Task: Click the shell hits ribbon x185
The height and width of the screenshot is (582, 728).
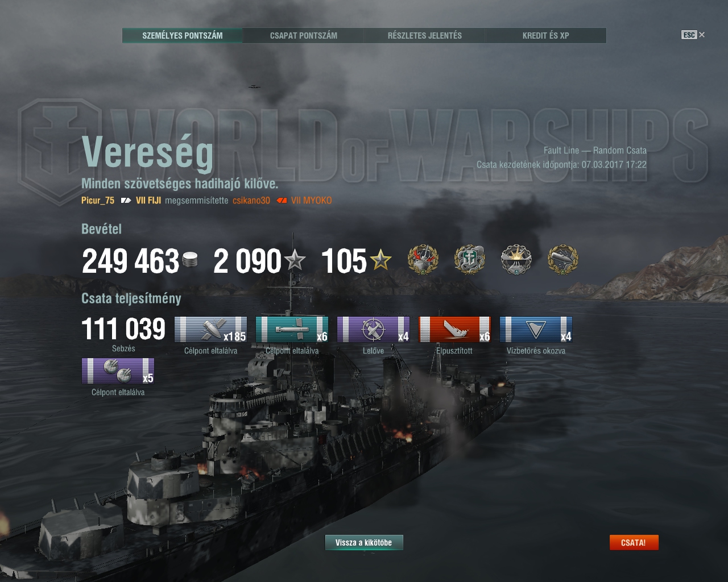Action: pos(211,330)
